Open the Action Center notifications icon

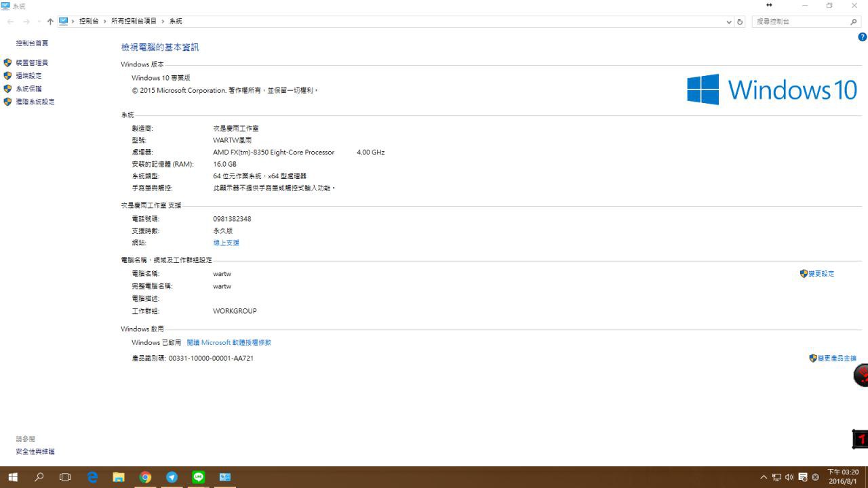point(803,477)
